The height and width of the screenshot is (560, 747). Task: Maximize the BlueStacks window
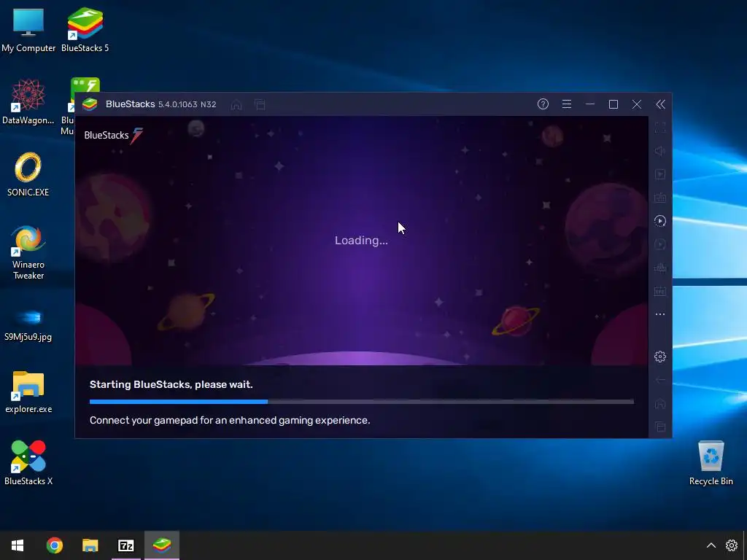(614, 104)
